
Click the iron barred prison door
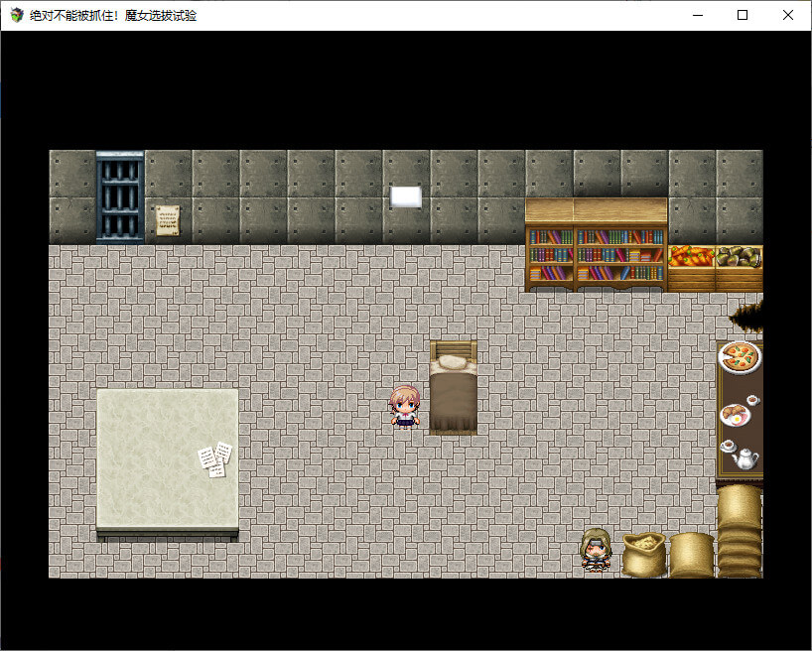point(120,197)
